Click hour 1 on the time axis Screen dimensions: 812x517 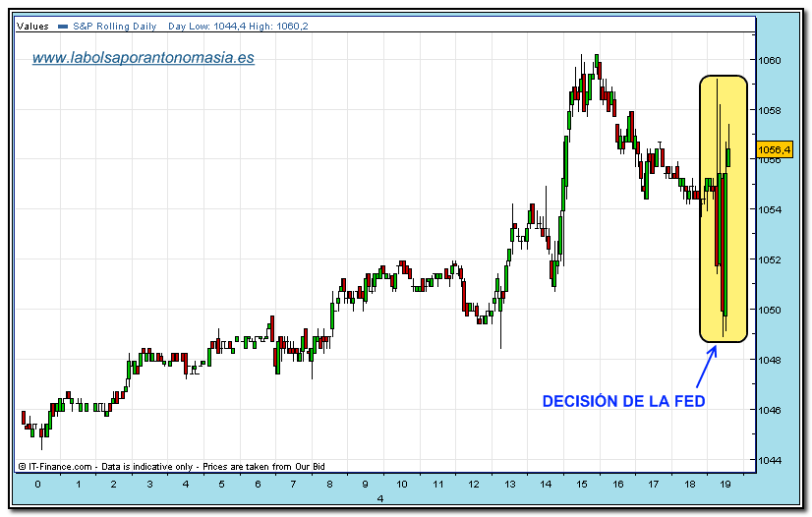click(79, 485)
